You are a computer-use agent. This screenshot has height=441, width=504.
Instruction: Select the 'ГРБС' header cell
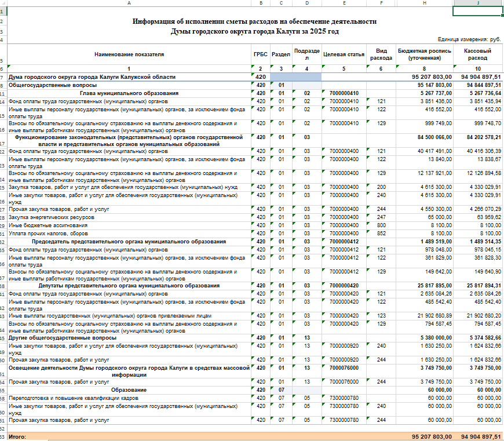pyautogui.click(x=260, y=54)
